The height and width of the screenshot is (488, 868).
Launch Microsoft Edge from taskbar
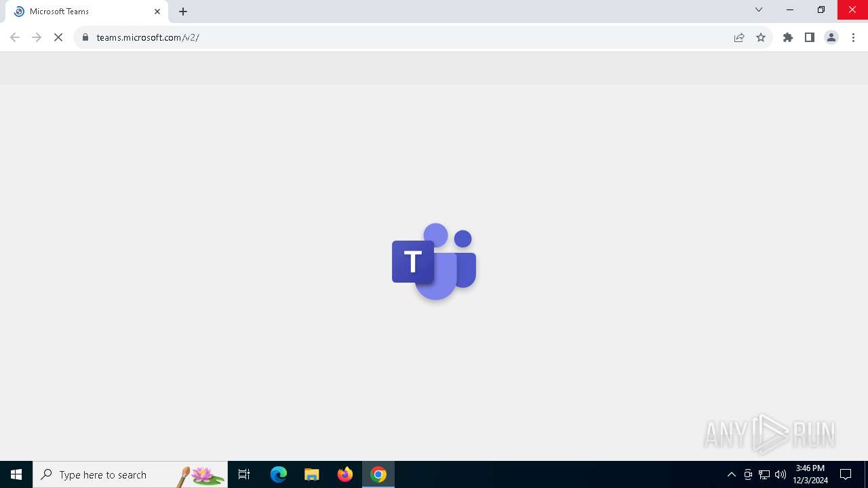coord(279,474)
